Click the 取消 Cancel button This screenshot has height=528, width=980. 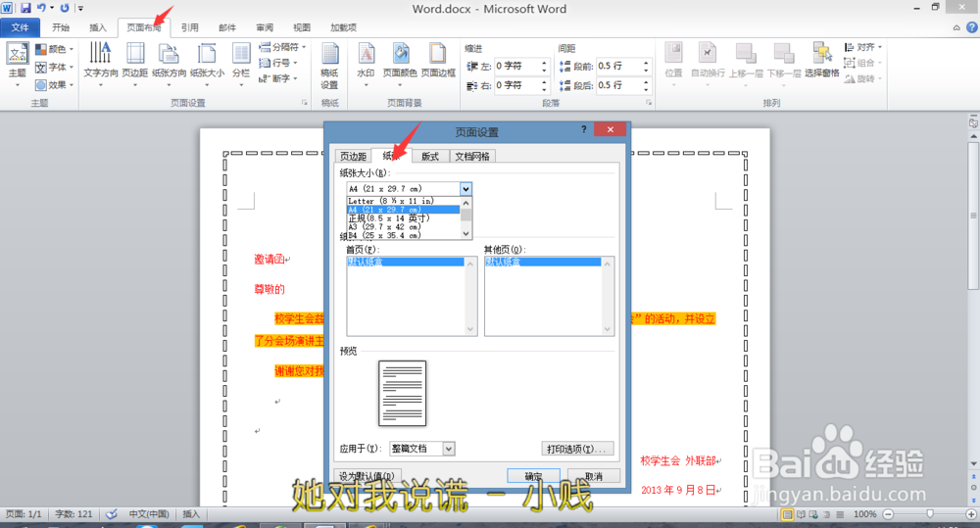click(x=594, y=475)
